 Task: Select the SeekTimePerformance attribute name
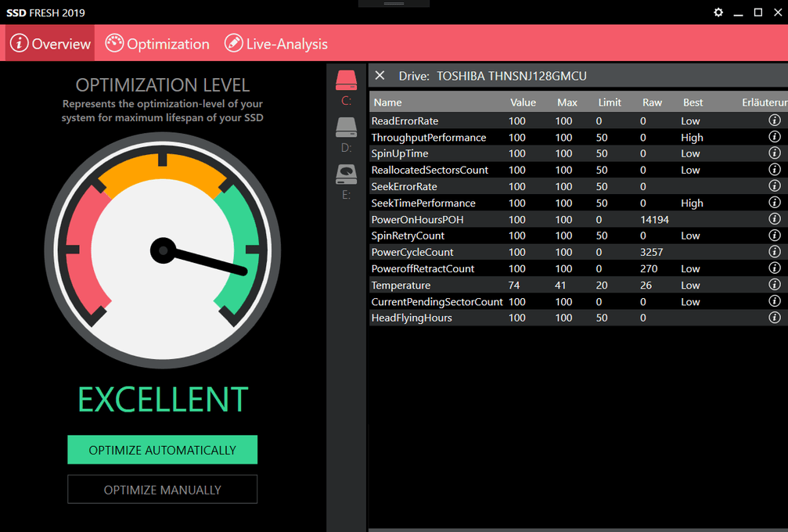pos(423,203)
